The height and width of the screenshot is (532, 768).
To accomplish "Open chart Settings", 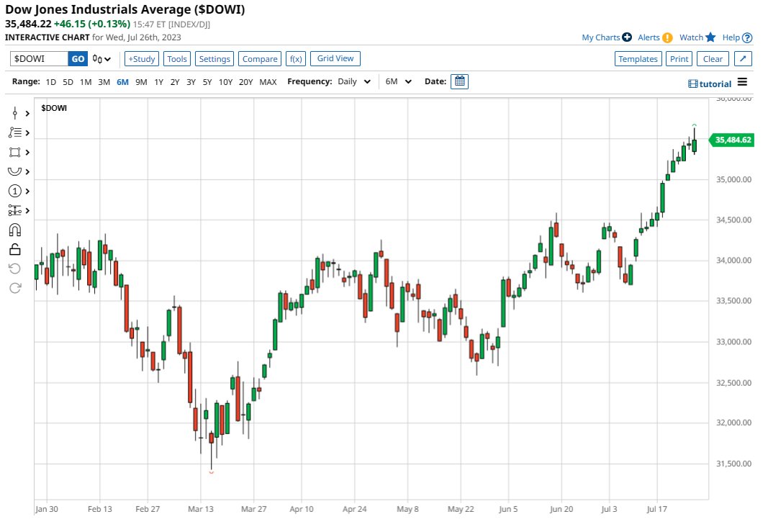I will coord(214,59).
